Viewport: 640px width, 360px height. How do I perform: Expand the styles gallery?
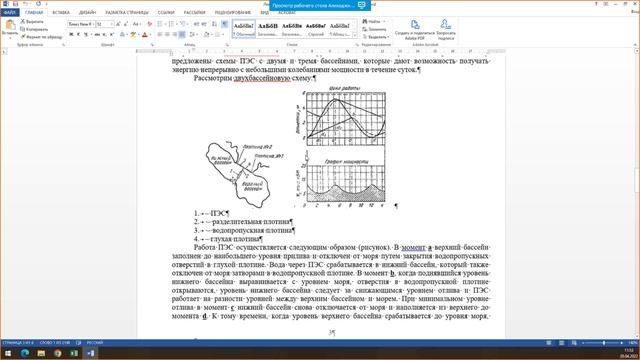pyautogui.click(x=354, y=36)
